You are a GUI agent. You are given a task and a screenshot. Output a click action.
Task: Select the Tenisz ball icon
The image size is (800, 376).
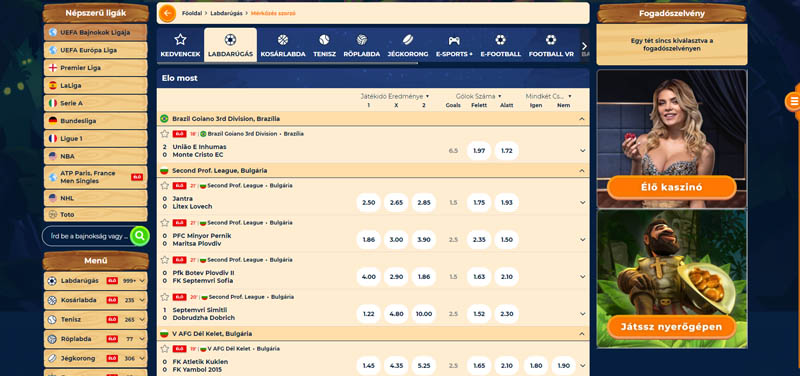click(x=324, y=40)
